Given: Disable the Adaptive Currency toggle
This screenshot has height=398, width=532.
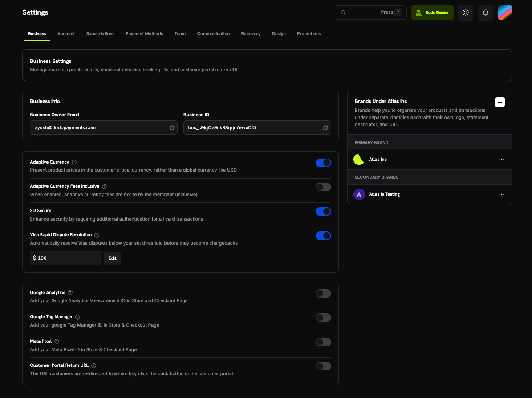Looking at the screenshot, I should coord(323,163).
